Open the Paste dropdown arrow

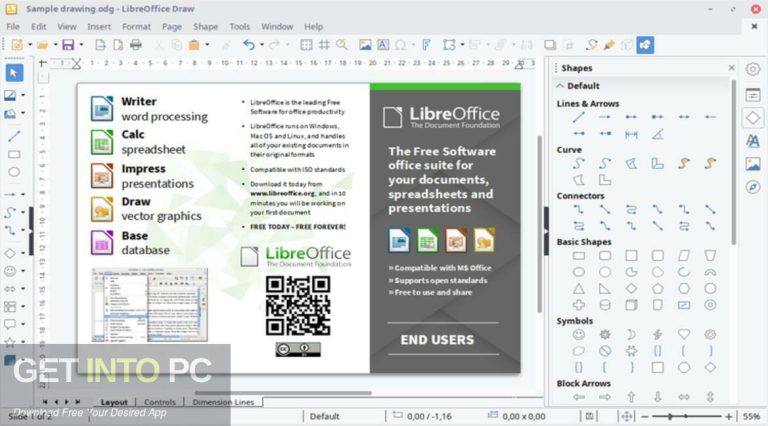click(x=207, y=45)
